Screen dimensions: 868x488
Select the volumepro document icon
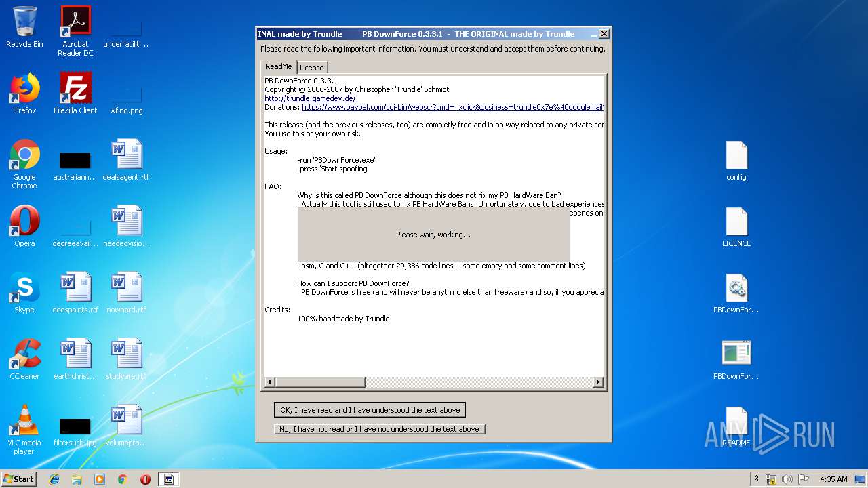point(126,426)
